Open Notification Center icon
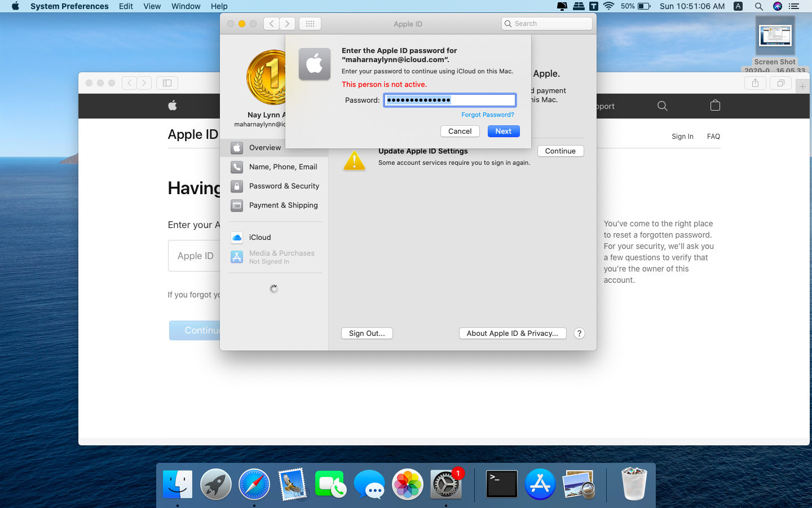 794,6
